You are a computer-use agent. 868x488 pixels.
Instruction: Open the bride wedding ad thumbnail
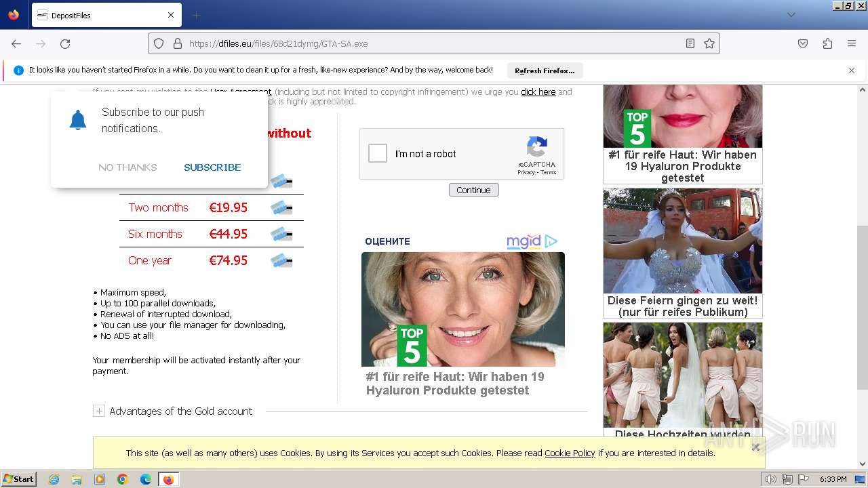click(x=683, y=241)
